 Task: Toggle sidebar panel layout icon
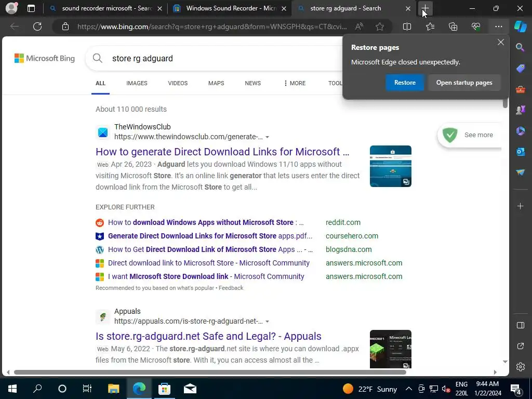pos(520,325)
